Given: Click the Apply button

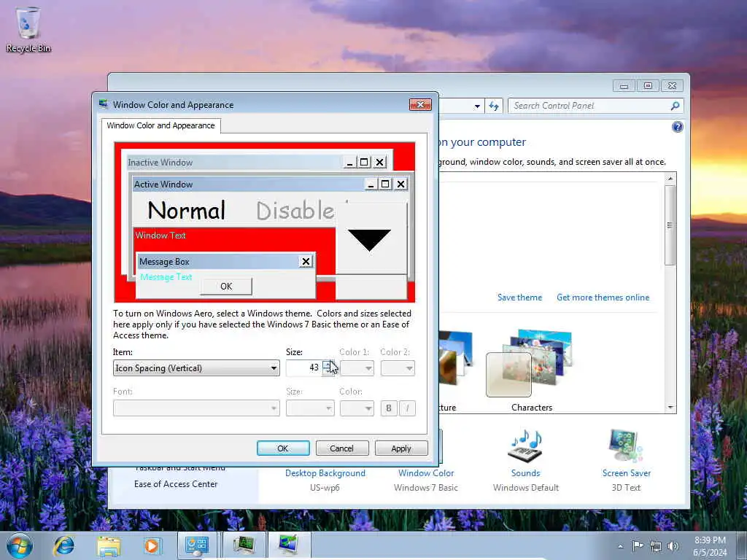Looking at the screenshot, I should 401,448.
